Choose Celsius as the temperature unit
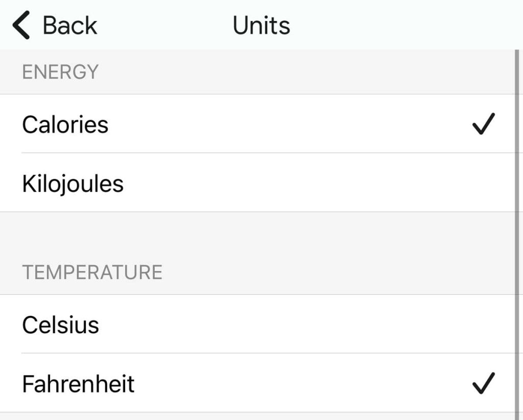The image size is (523, 420). click(60, 325)
